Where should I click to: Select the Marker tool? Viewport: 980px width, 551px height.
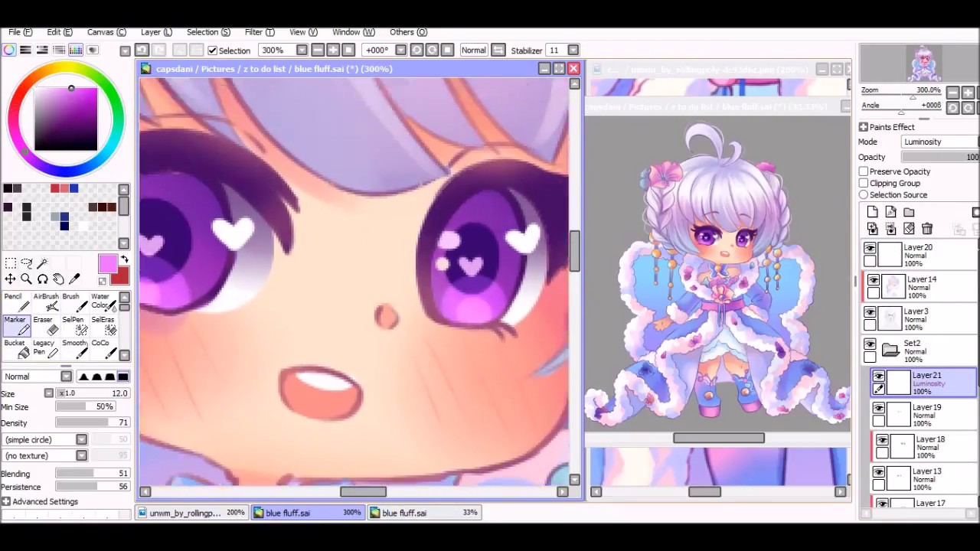16,325
